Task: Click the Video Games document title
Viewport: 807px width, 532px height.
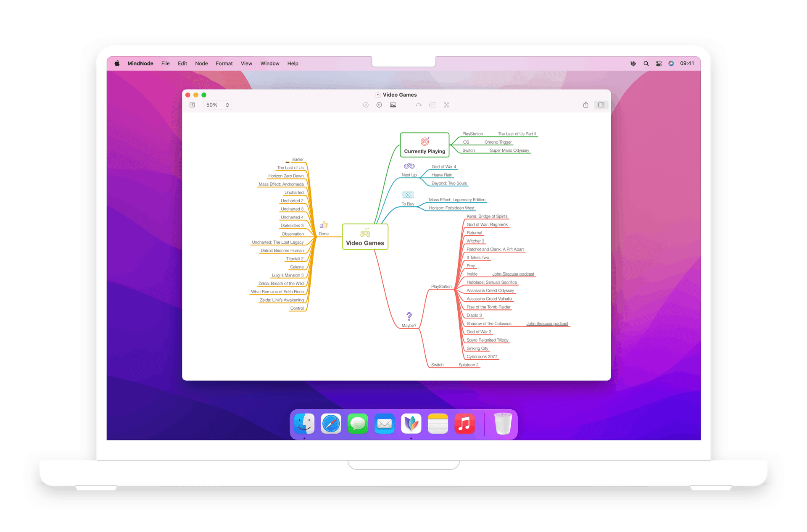Action: pos(399,95)
